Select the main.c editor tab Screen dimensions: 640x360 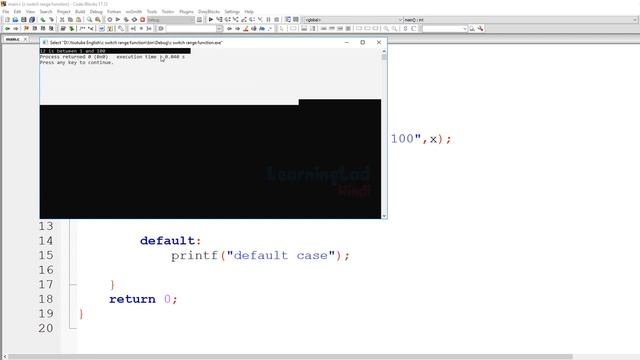click(x=13, y=39)
